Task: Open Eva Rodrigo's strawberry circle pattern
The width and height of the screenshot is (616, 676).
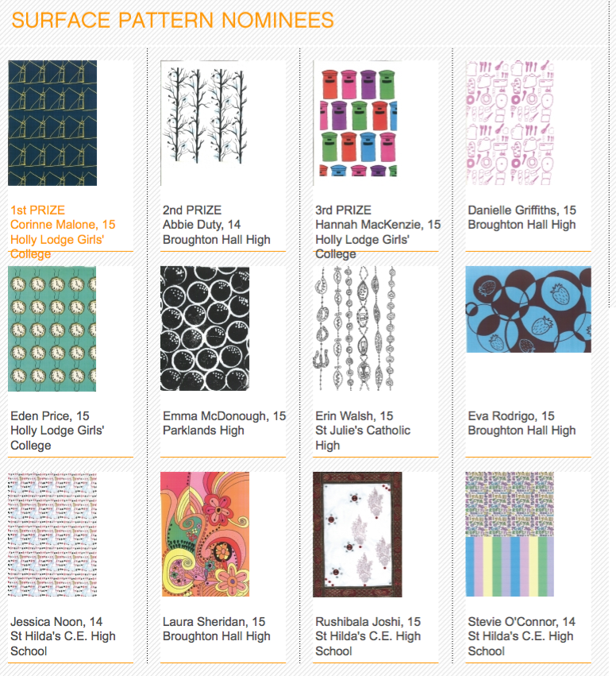Action: [x=528, y=309]
